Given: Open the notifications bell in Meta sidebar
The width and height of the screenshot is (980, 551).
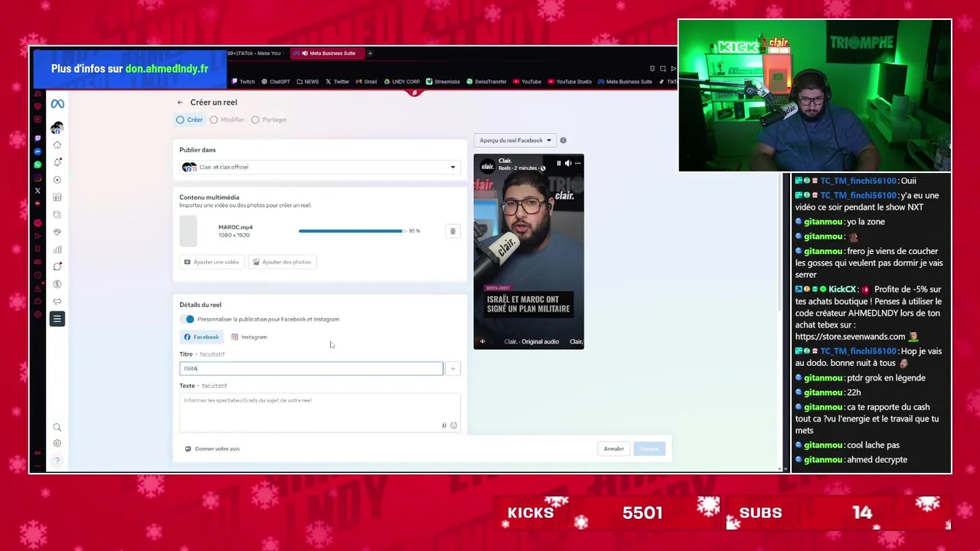Looking at the screenshot, I should [x=57, y=162].
